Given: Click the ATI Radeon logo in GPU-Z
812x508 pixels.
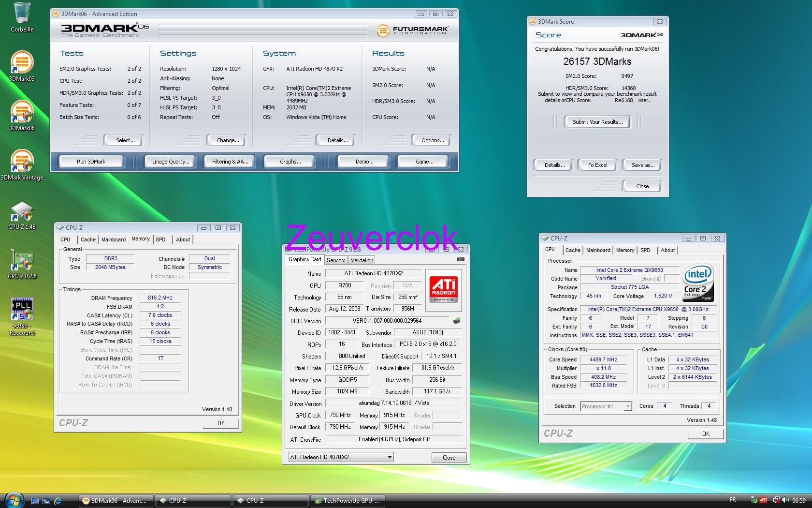Looking at the screenshot, I should pyautogui.click(x=444, y=290).
